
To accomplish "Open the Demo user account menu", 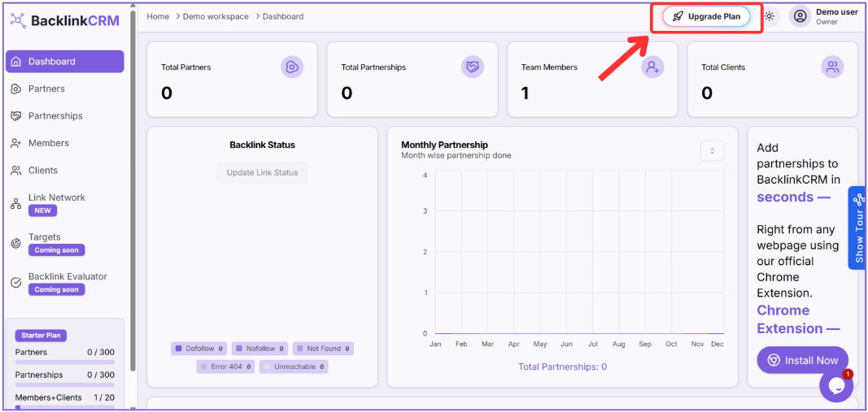I will click(x=836, y=16).
